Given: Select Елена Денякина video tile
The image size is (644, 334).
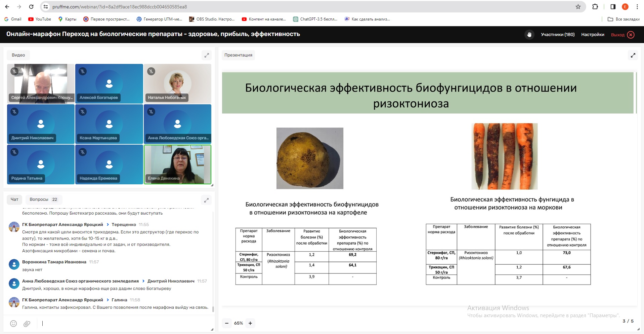Looking at the screenshot, I should click(x=177, y=164).
